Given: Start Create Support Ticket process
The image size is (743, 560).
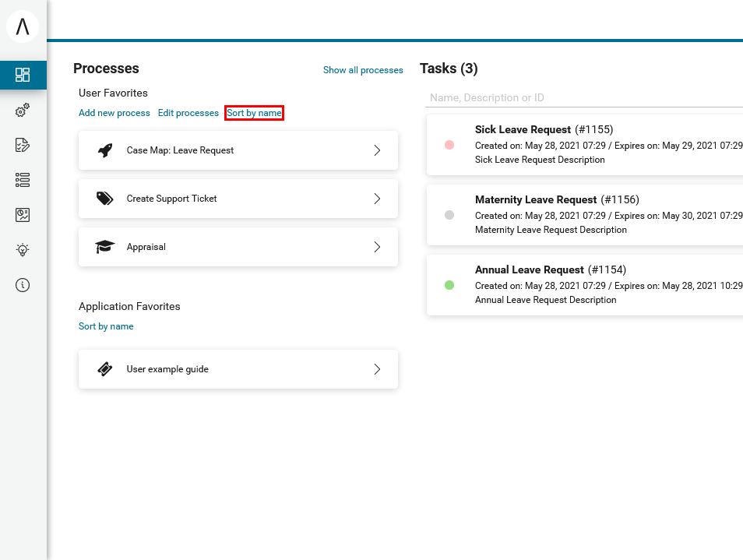Looking at the screenshot, I should [x=238, y=199].
